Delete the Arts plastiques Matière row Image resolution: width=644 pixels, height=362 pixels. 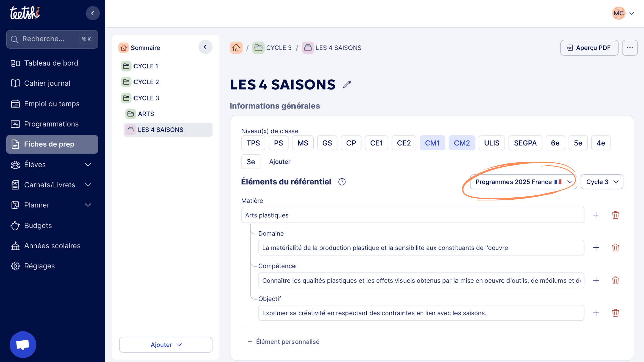point(615,215)
